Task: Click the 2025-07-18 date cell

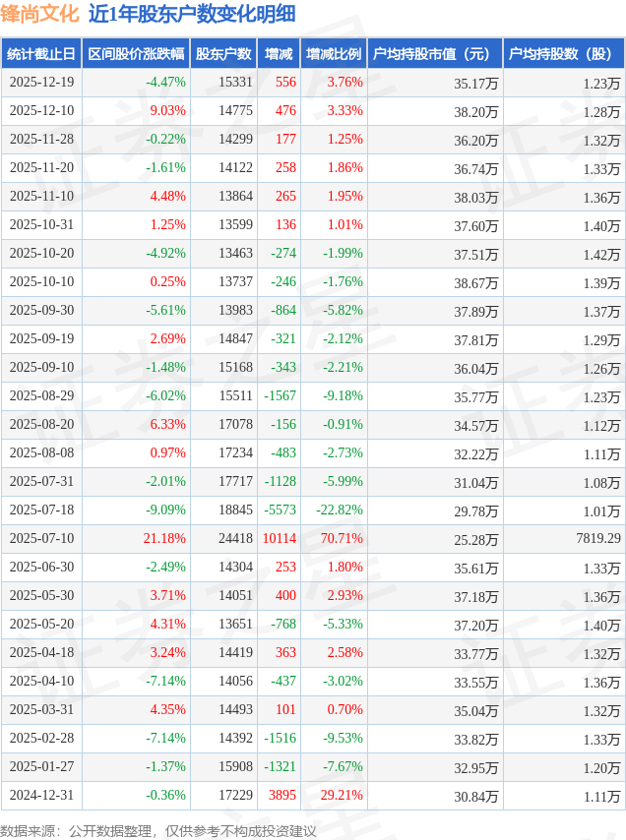Action: 41,510
